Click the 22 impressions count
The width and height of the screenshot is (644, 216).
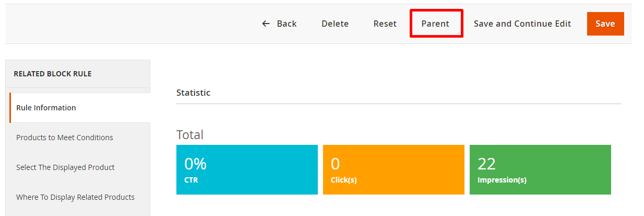pos(486,164)
